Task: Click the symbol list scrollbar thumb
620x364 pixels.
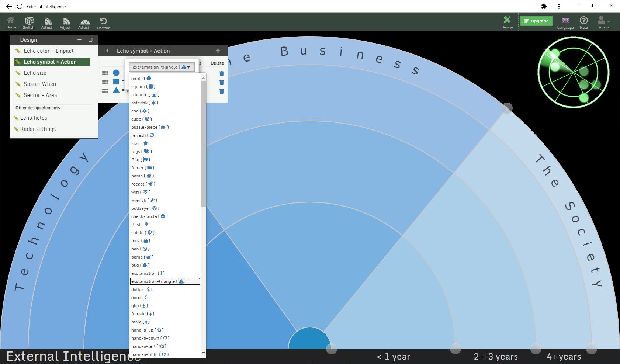Action: [x=204, y=144]
